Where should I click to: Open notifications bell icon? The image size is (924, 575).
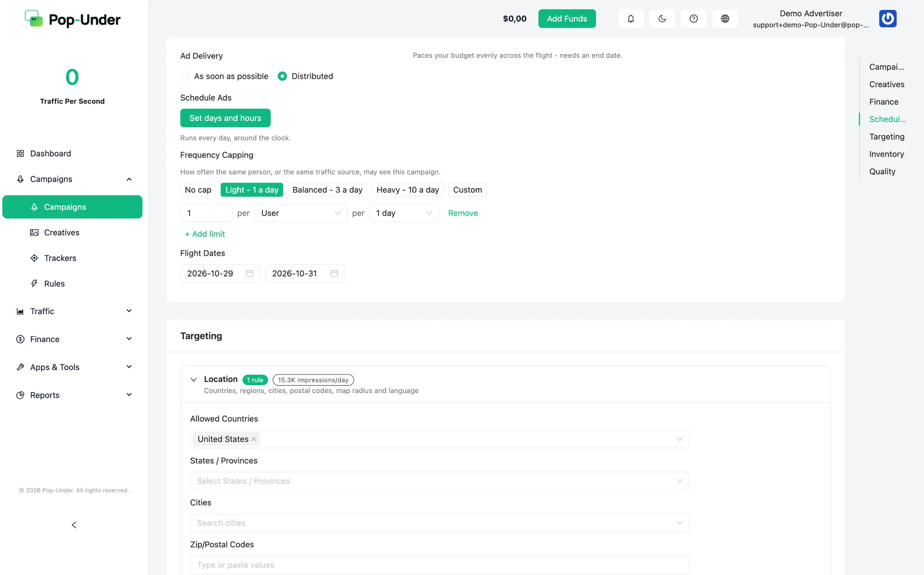pyautogui.click(x=631, y=18)
